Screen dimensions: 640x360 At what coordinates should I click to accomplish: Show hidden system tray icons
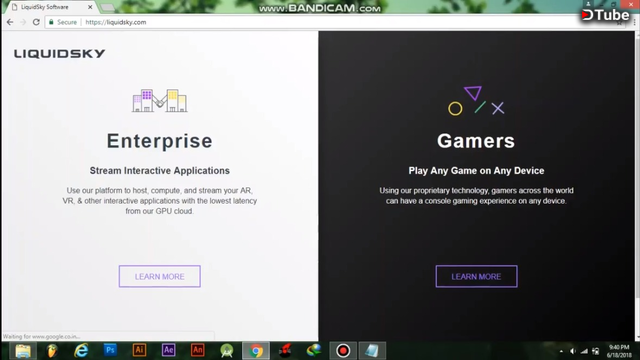coord(561,351)
